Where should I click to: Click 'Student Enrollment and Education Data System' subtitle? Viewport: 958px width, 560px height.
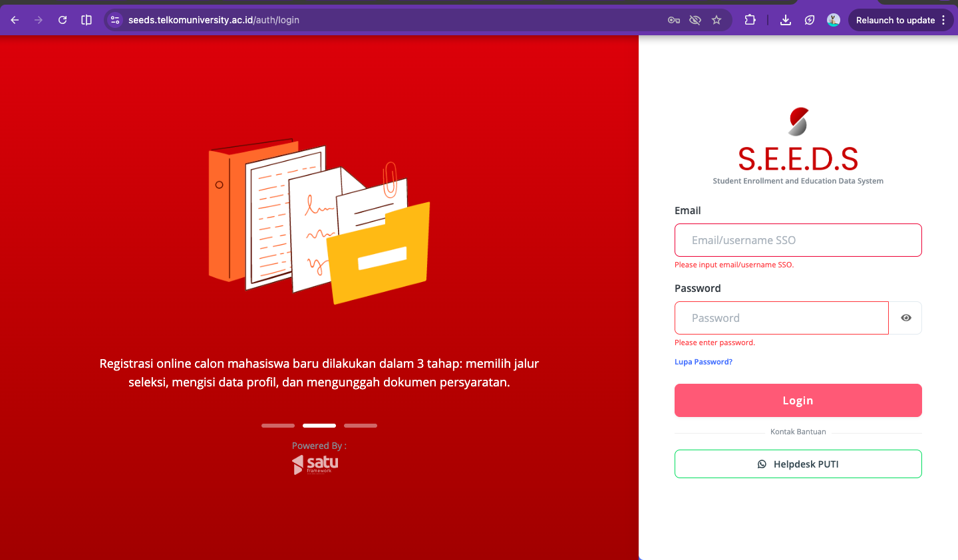tap(798, 181)
